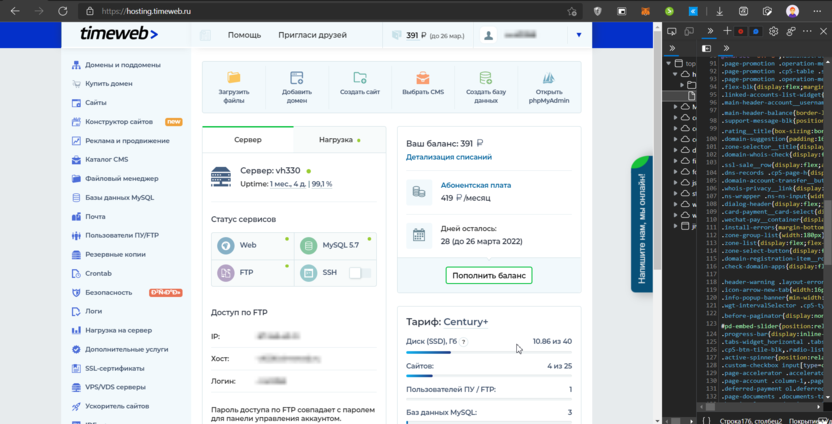Open the Детализация списаний link
Image resolution: width=832 pixels, height=424 pixels.
pyautogui.click(x=448, y=157)
